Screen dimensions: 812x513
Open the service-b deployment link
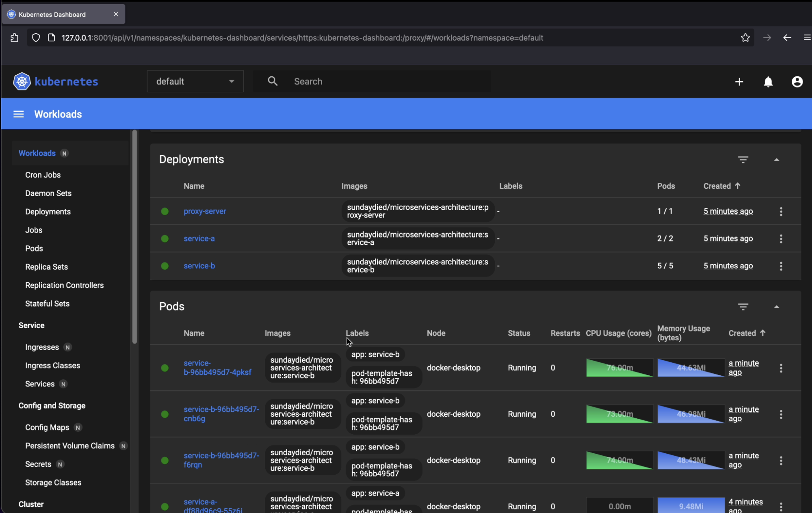point(199,266)
